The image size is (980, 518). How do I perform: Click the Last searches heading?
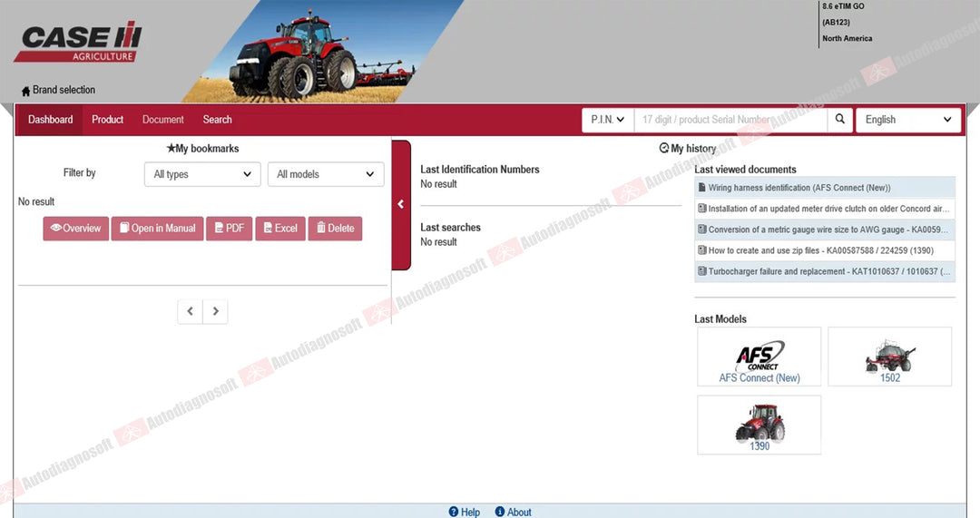pyautogui.click(x=450, y=228)
